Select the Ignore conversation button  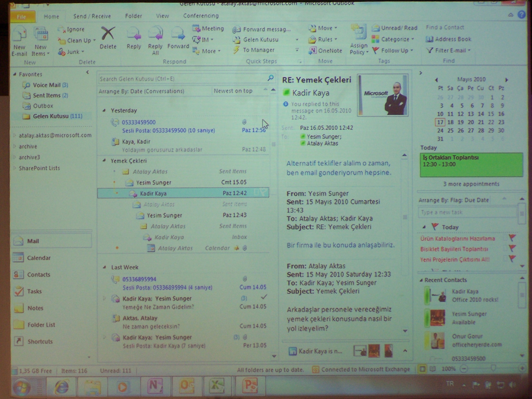point(71,29)
